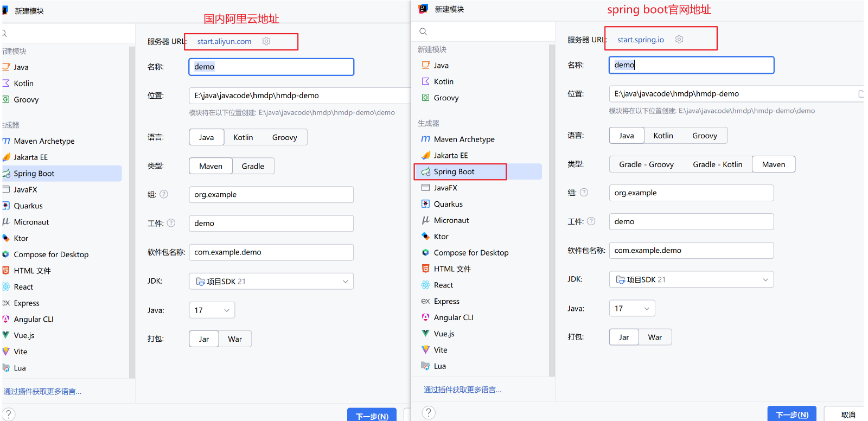Click the help question mark in right window's footer
Image resolution: width=868 pixels, height=421 pixels.
point(429,413)
